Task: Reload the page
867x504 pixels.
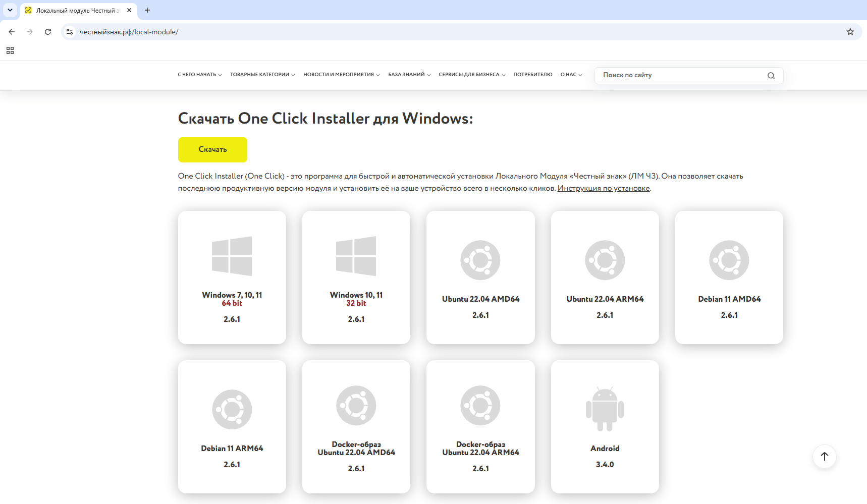Action: pos(48,32)
